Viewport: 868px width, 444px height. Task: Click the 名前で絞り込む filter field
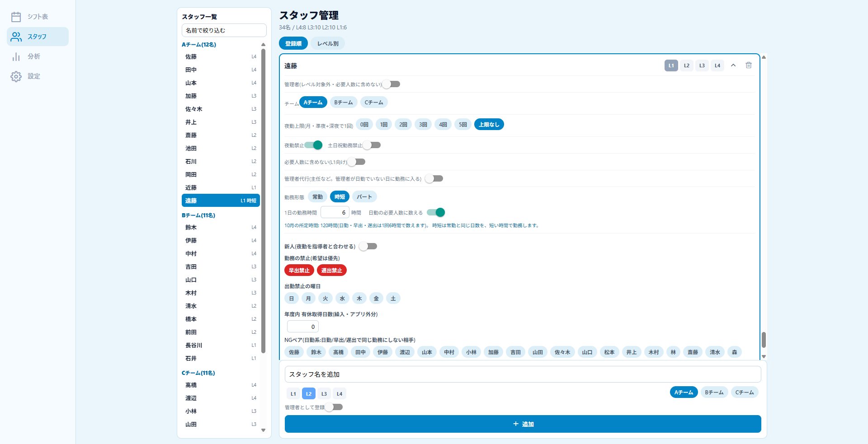[224, 30]
